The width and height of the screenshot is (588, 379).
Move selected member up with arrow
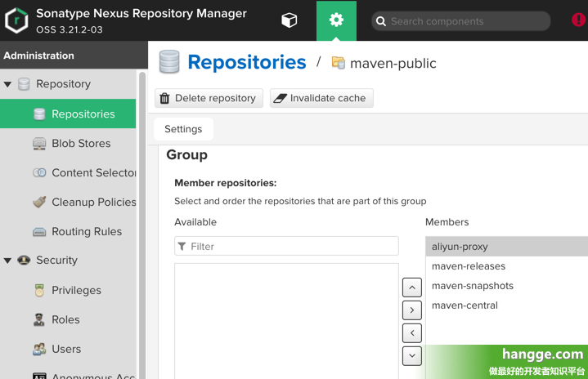click(x=412, y=288)
